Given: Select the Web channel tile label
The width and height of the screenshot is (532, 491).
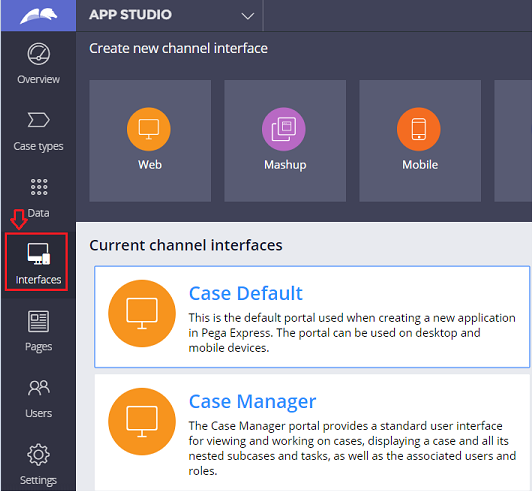Looking at the screenshot, I should 150,165.
